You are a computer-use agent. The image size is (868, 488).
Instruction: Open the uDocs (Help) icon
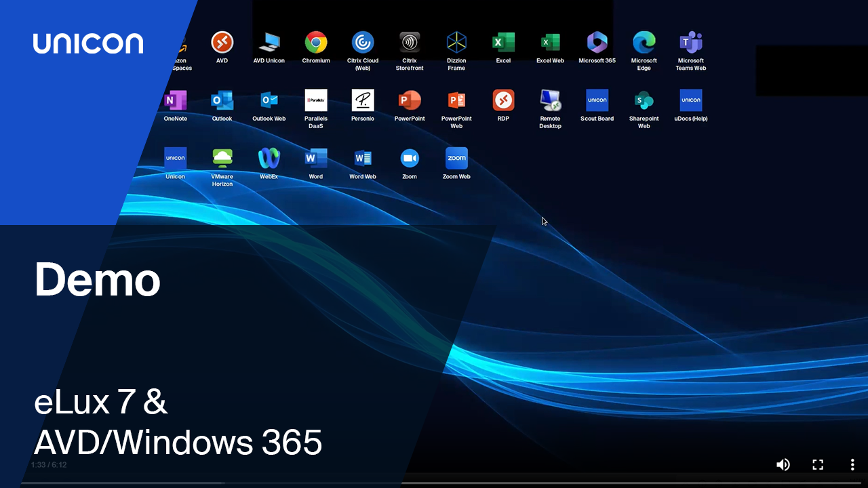691,100
